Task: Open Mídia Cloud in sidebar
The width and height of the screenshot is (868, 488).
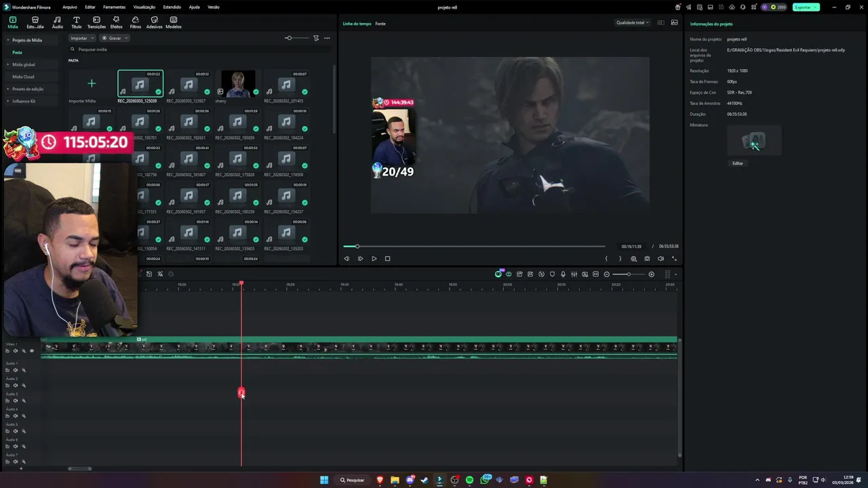Action: point(23,77)
